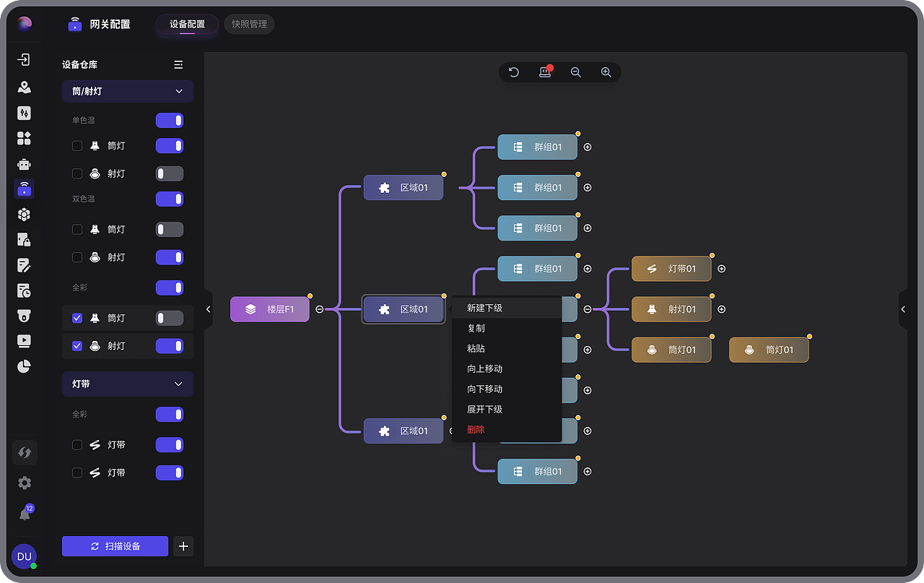Image resolution: width=924 pixels, height=583 pixels.
Task: Choose 向上移动 from the context menu
Action: pyautogui.click(x=507, y=368)
